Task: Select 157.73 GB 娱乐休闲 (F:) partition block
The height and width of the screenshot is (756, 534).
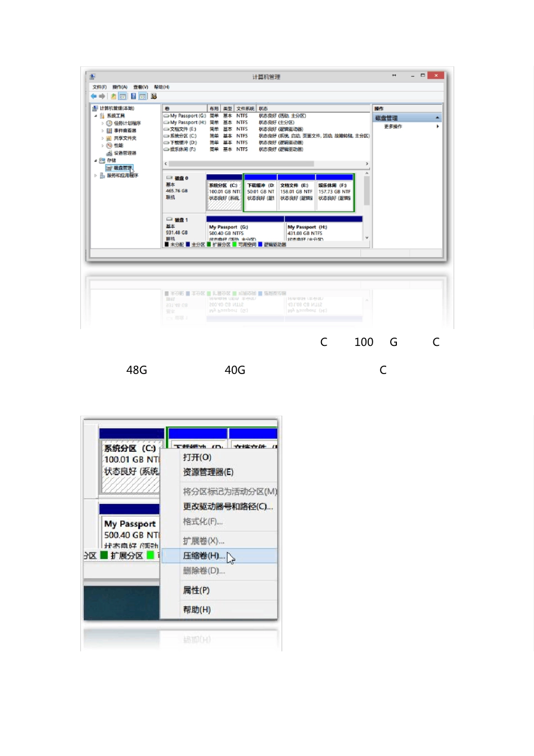Action: click(334, 193)
